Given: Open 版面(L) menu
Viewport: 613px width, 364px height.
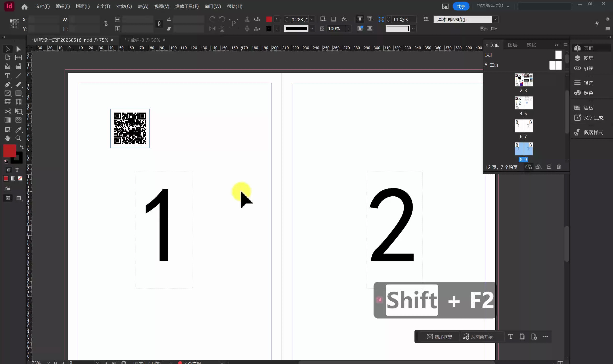Looking at the screenshot, I should tap(83, 6).
